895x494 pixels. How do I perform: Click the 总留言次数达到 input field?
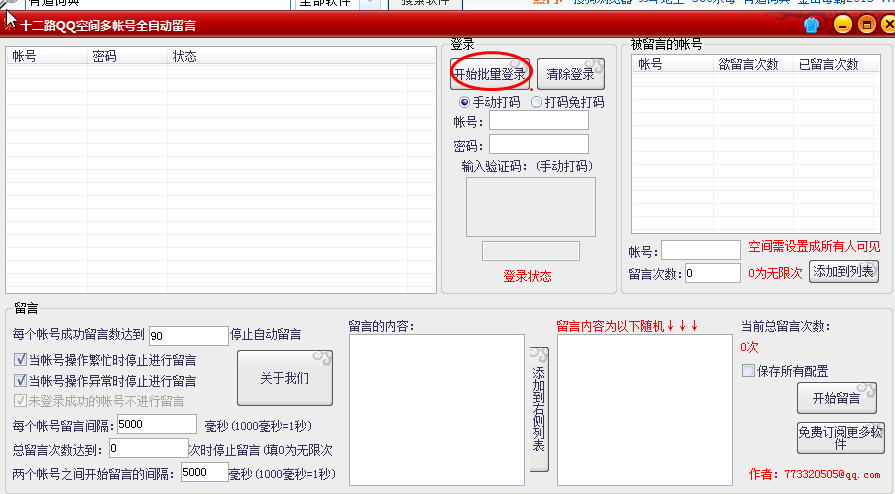(148, 448)
